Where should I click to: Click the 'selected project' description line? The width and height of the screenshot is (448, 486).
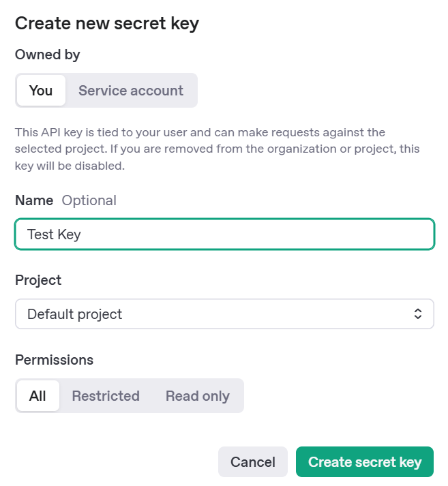click(x=217, y=149)
